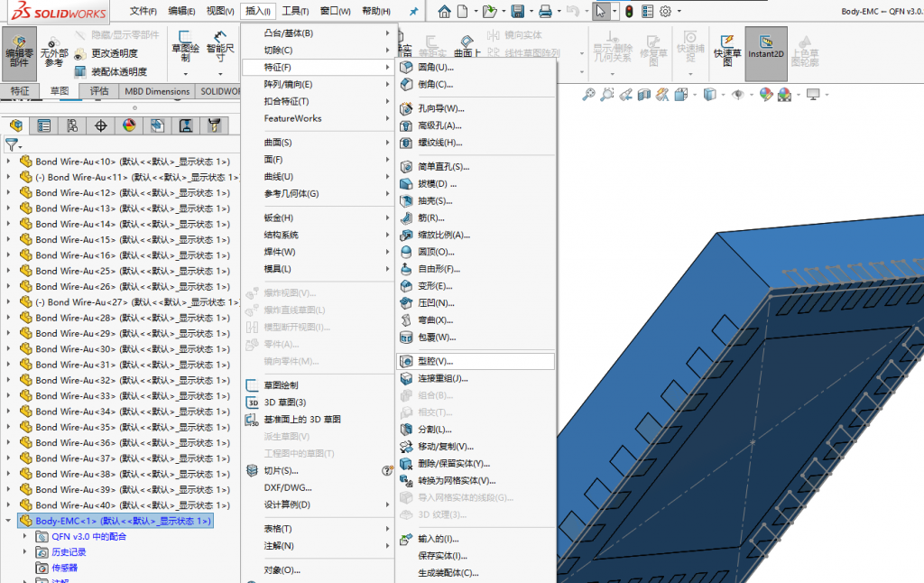Select the Zoom to Area magnifier
Viewport: 924px width, 583px height.
[x=606, y=95]
